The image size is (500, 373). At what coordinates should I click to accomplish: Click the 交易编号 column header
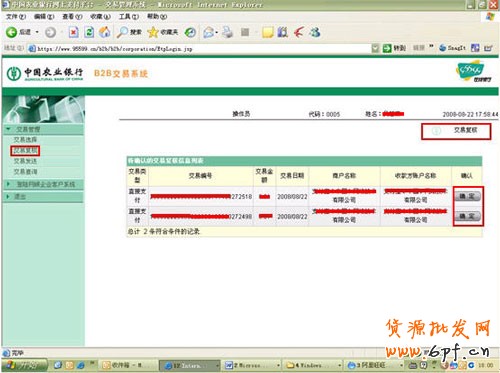coord(200,176)
